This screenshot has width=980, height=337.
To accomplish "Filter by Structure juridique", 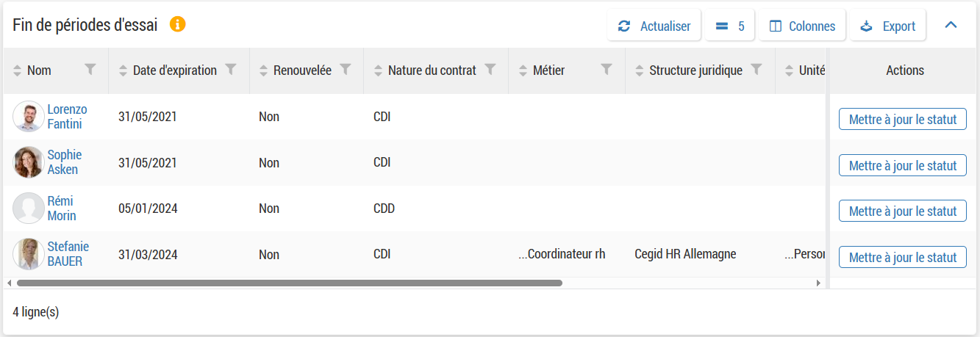I will pos(757,70).
